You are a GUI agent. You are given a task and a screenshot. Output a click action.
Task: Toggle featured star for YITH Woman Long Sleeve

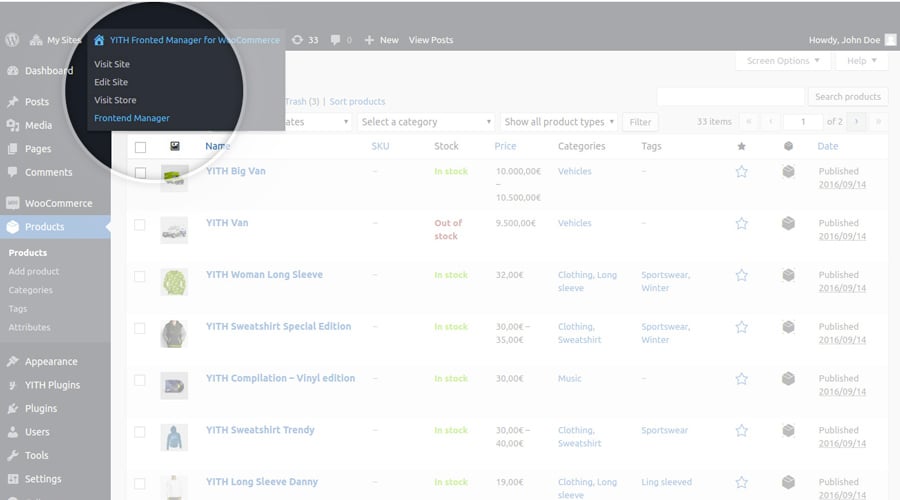[742, 275]
